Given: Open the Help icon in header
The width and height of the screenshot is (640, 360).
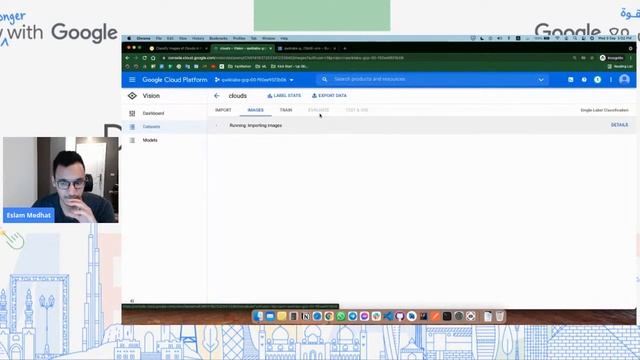Looking at the screenshot, I should [584, 80].
